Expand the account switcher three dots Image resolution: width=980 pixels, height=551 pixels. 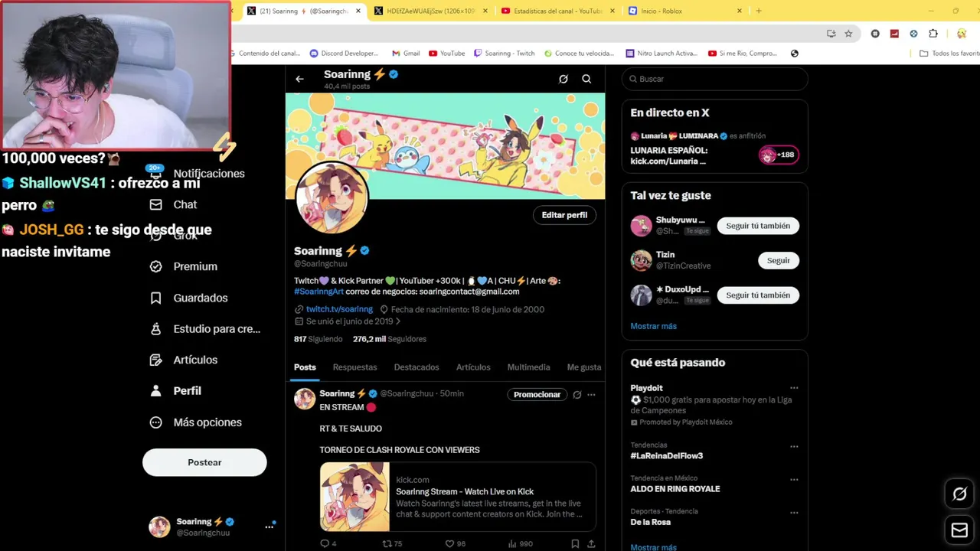(x=269, y=527)
